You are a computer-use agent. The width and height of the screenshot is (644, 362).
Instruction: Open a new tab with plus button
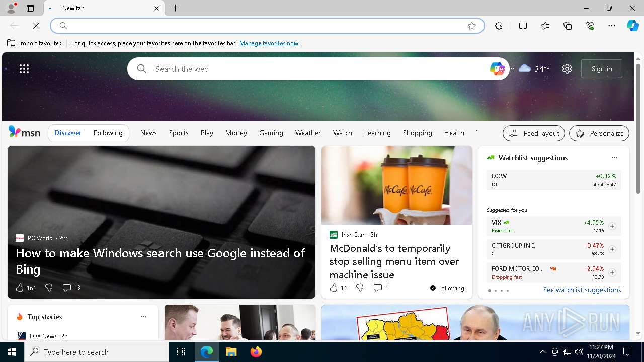pyautogui.click(x=175, y=8)
